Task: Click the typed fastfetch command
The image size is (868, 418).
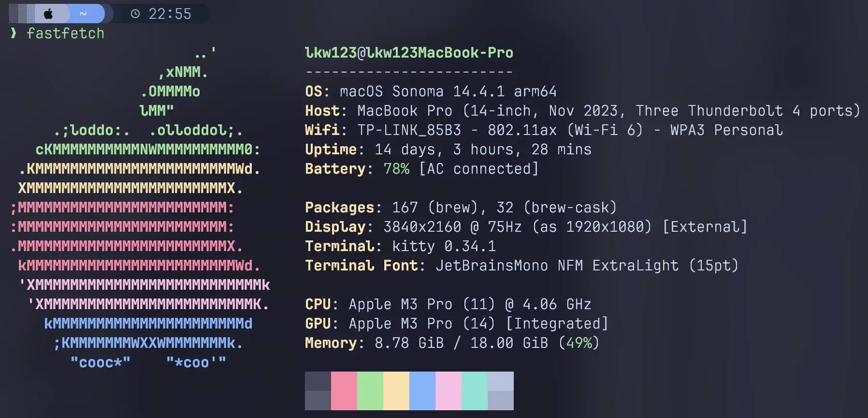Action: click(x=65, y=33)
